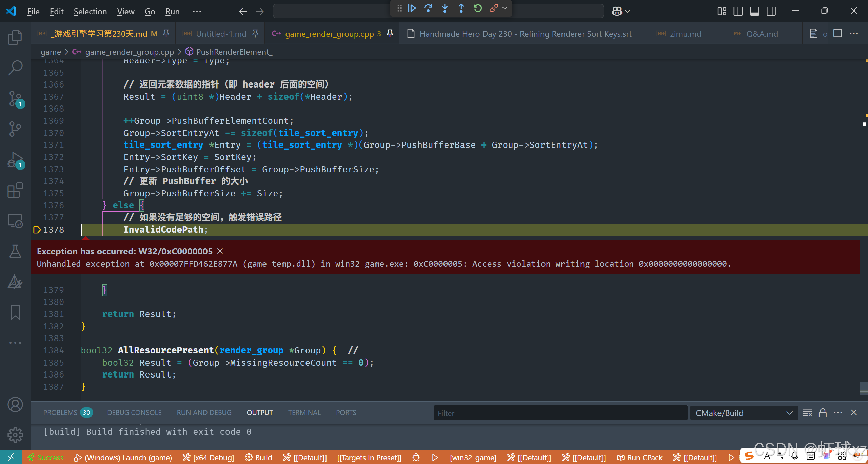This screenshot has height=464, width=868.
Task: Click the debug Restart icon
Action: (x=478, y=8)
